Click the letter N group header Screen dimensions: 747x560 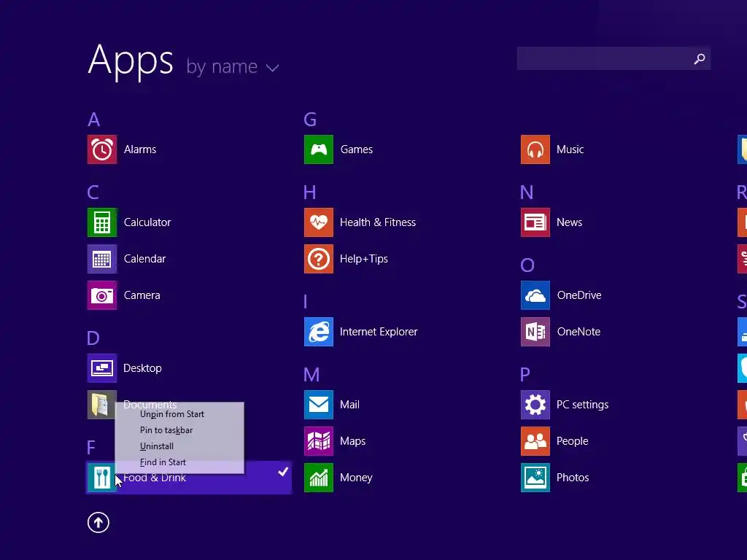coord(527,192)
